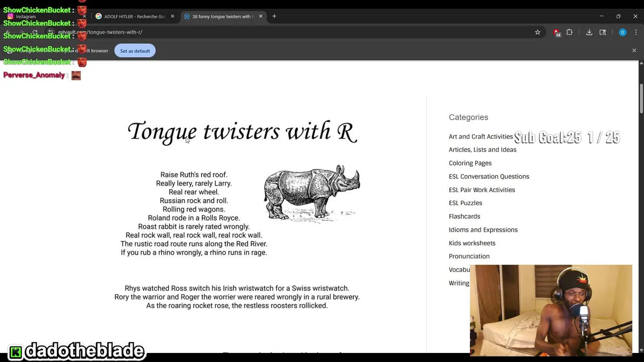Switch to the ADOLF HITLER Recherche Google tab
This screenshot has height=362, width=644.
click(x=135, y=17)
